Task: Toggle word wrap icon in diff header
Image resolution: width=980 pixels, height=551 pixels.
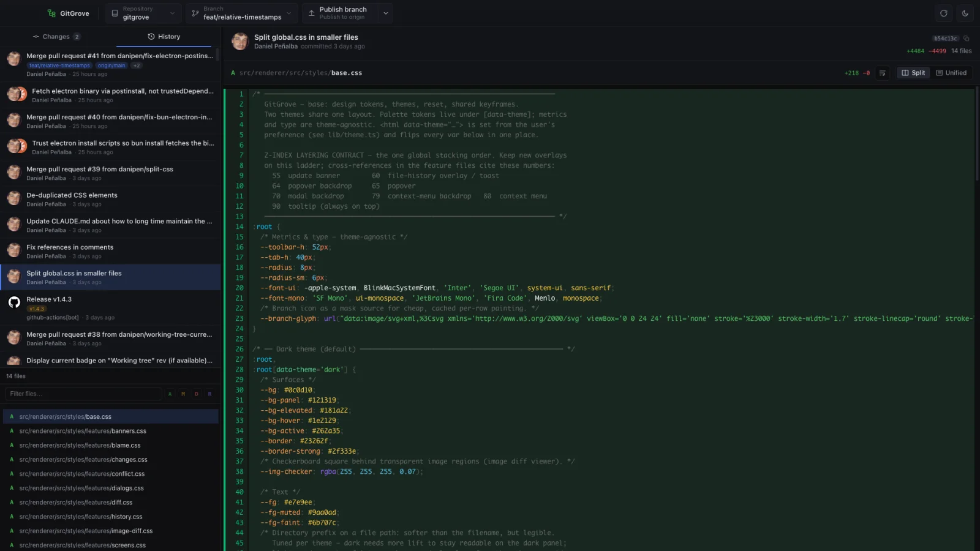Action: 883,73
